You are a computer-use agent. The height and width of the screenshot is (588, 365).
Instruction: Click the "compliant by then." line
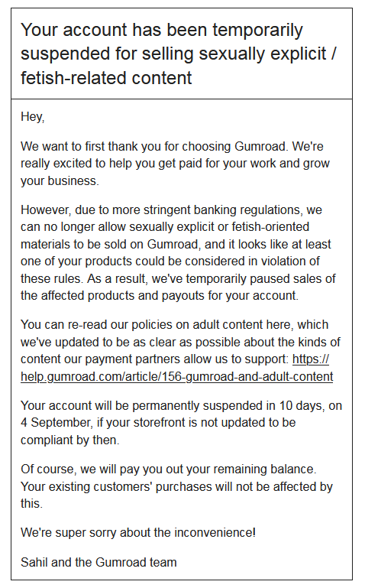coord(70,440)
